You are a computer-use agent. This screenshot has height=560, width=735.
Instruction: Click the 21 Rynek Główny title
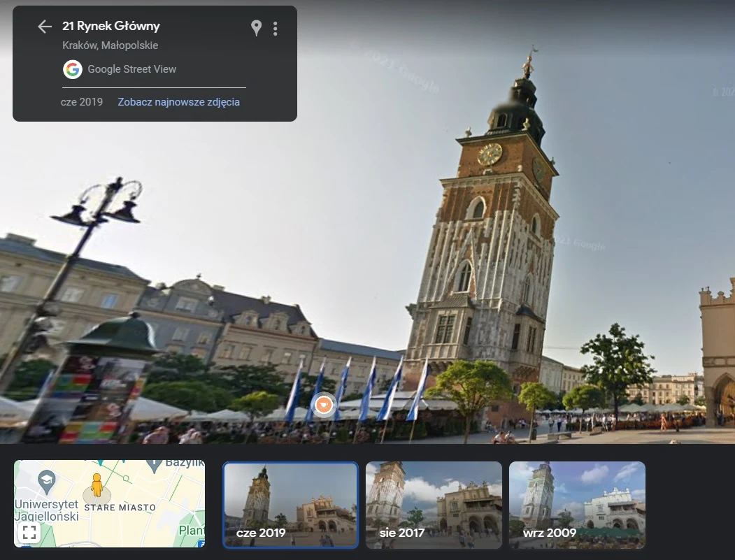(110, 26)
